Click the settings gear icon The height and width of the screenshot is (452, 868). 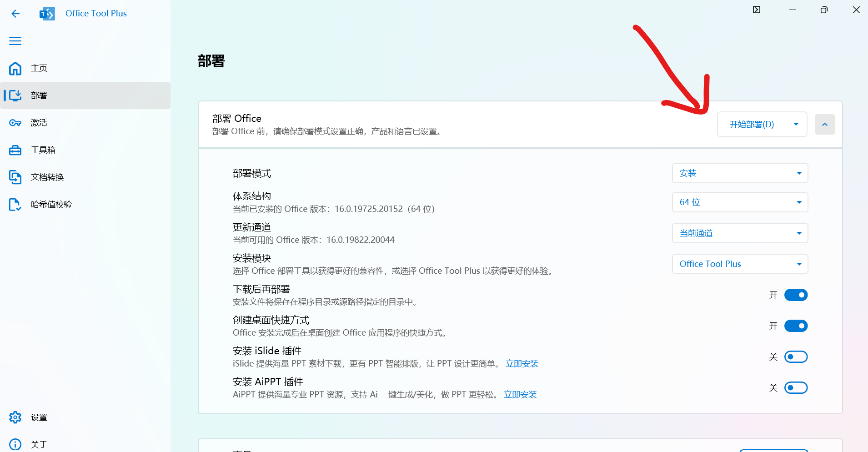[15, 417]
